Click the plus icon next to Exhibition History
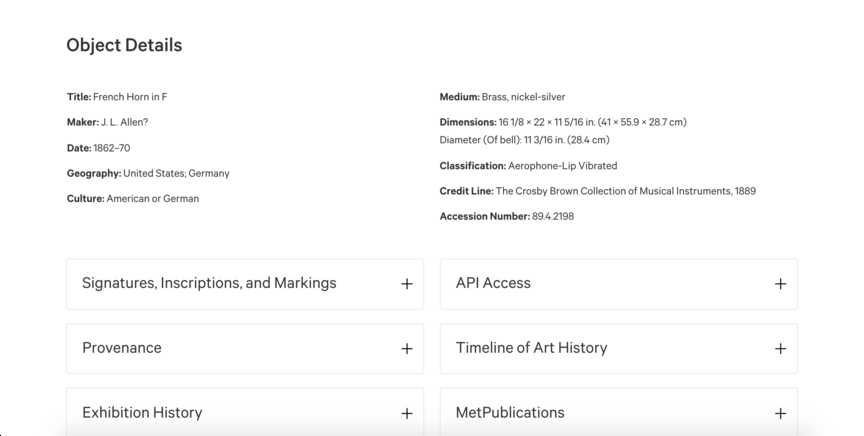Viewport: 864px width, 436px height. tap(406, 413)
